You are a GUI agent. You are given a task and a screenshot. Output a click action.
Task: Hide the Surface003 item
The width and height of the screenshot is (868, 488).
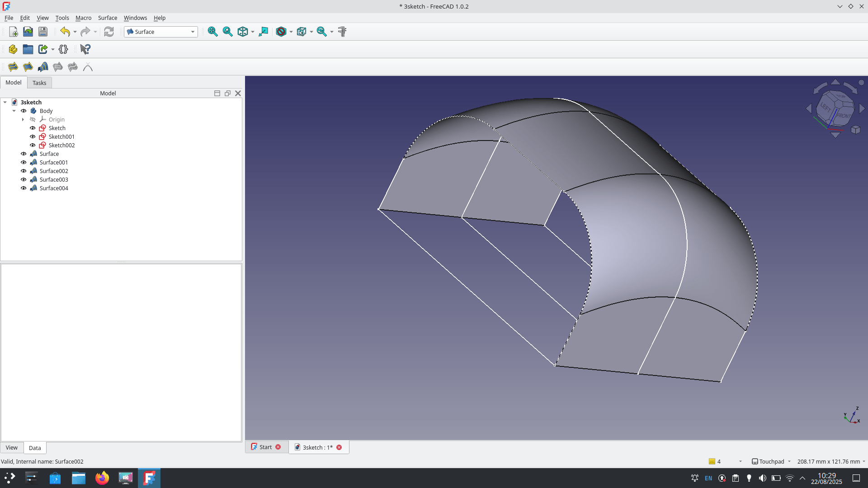pos(23,179)
